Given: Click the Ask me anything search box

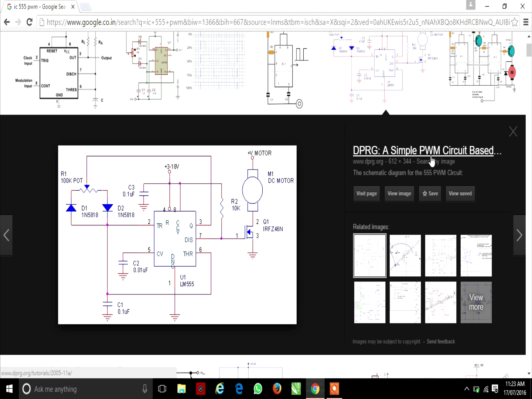Looking at the screenshot, I should click(74, 389).
